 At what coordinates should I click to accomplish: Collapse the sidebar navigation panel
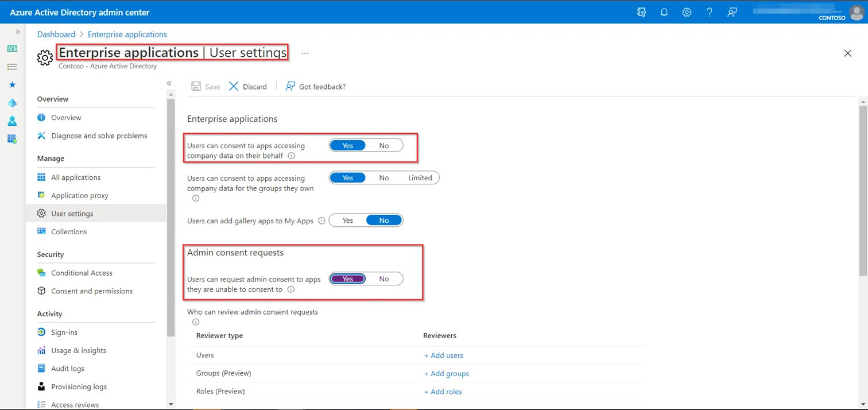(x=169, y=83)
